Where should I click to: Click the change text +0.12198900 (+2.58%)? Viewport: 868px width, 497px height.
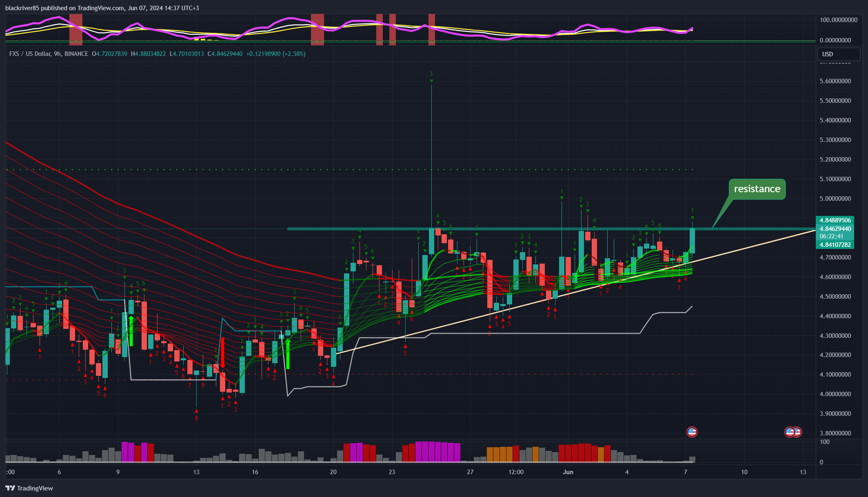coord(276,54)
